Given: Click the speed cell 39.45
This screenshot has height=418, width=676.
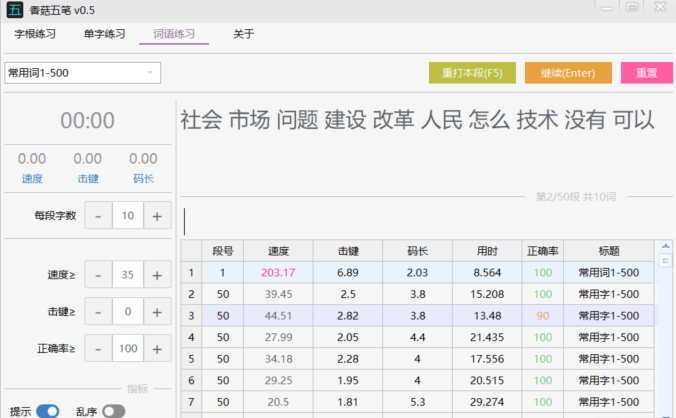Looking at the screenshot, I should click(x=279, y=294).
